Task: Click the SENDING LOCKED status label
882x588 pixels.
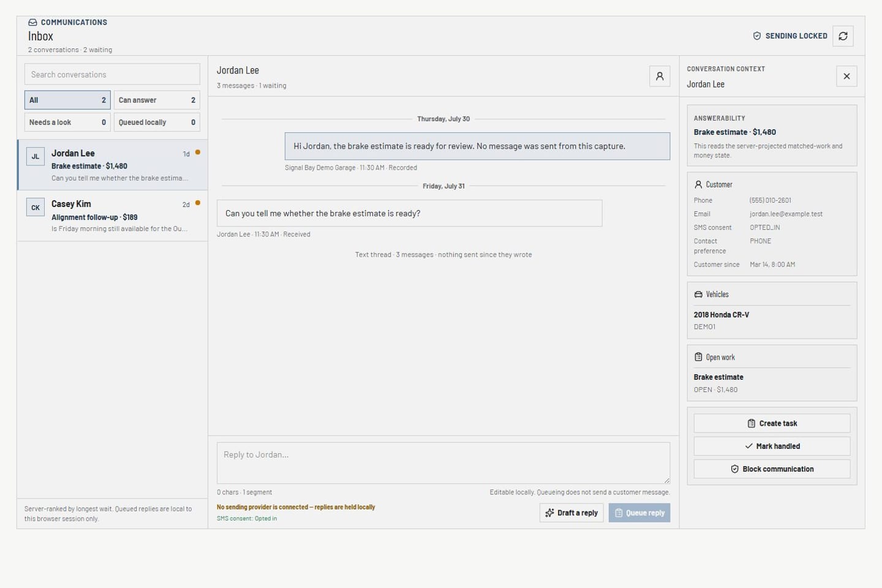Action: click(796, 36)
